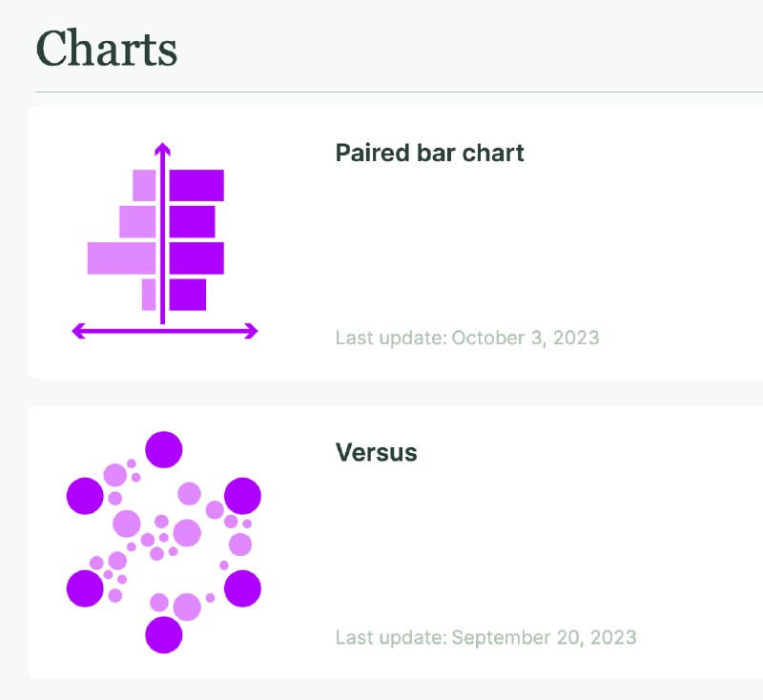The width and height of the screenshot is (763, 700).
Task: Click the bottom dark-purple circle in Versus icon
Action: click(x=164, y=635)
